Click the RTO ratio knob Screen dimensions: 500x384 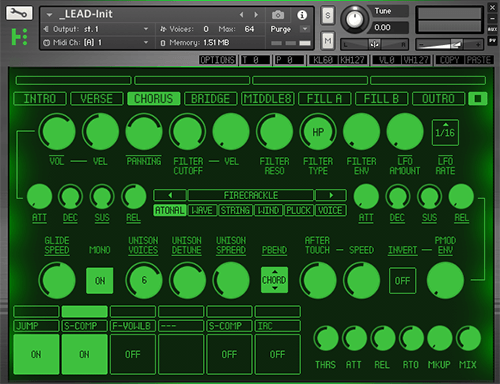[x=411, y=338]
